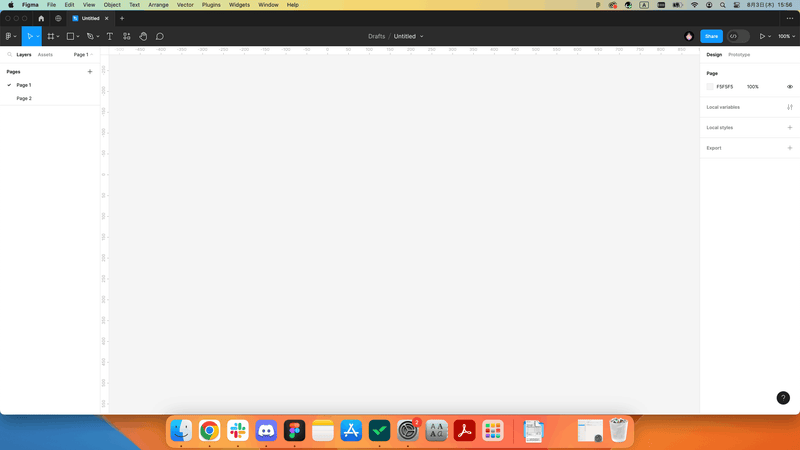Switch to the Assets tab

[45, 55]
